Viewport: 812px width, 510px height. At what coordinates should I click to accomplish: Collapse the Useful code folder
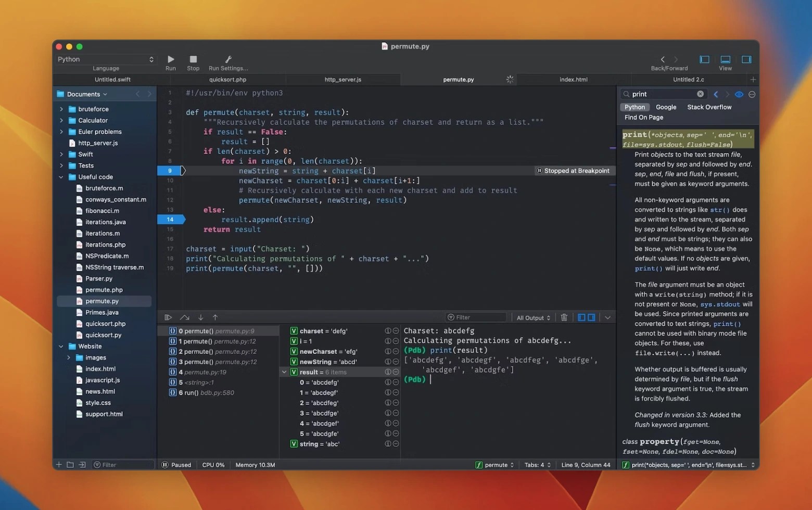(60, 177)
